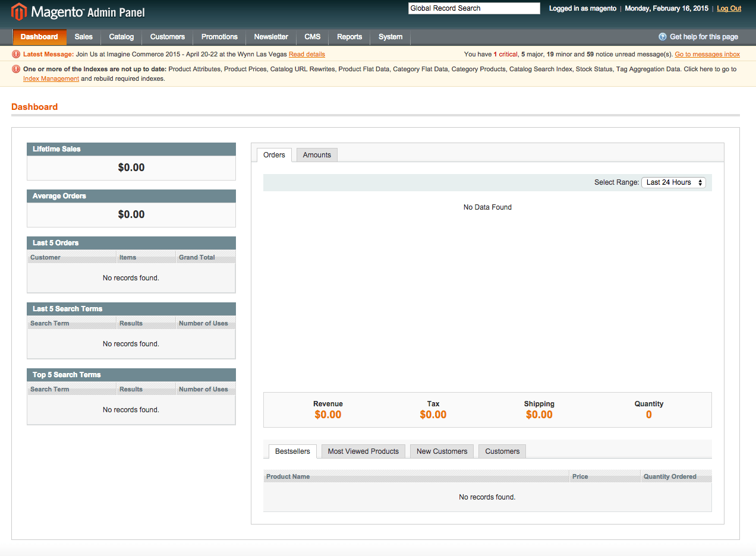
Task: Click the Shipping total value
Action: [539, 415]
